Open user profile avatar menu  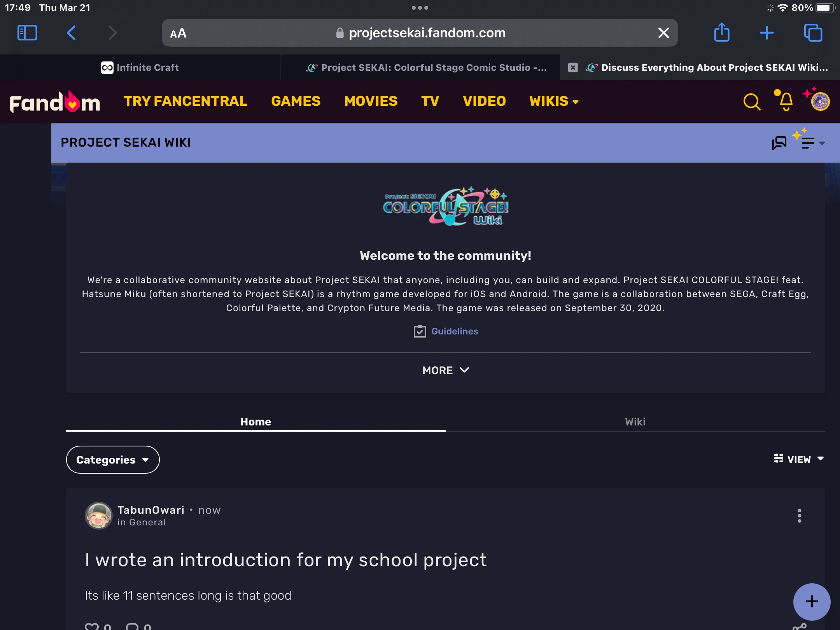(820, 102)
